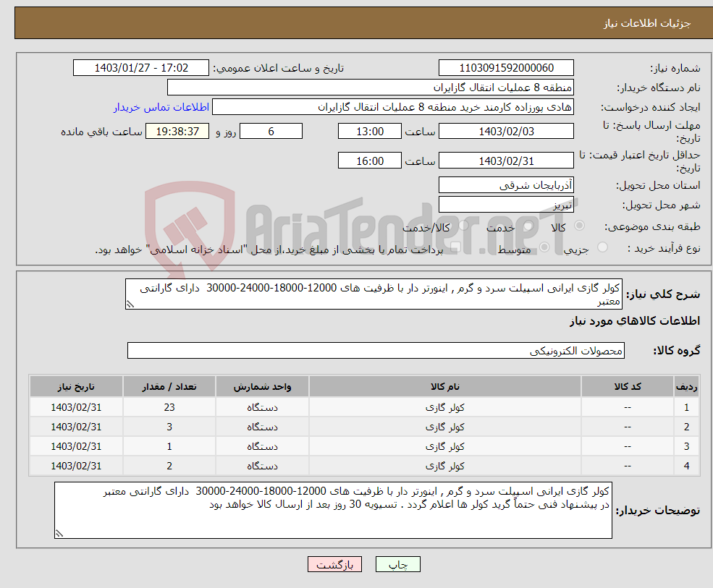Click the request creator name field

tap(393, 107)
